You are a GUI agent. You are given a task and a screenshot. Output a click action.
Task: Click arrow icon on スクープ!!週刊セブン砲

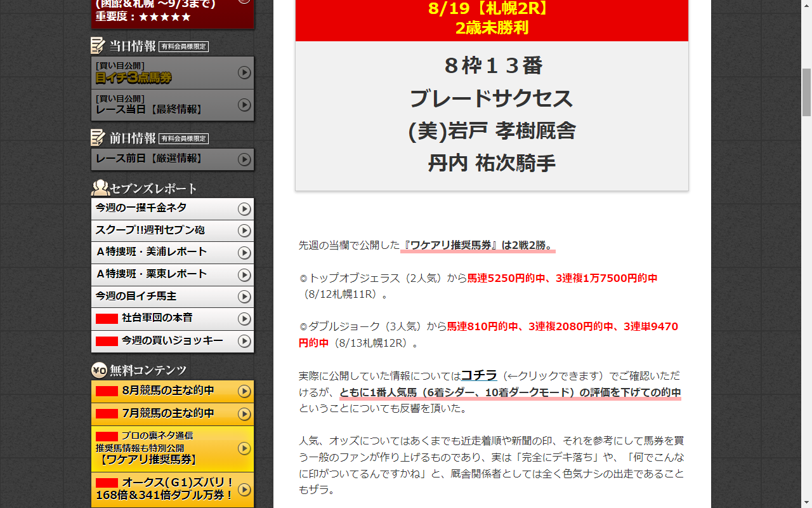[x=244, y=231]
